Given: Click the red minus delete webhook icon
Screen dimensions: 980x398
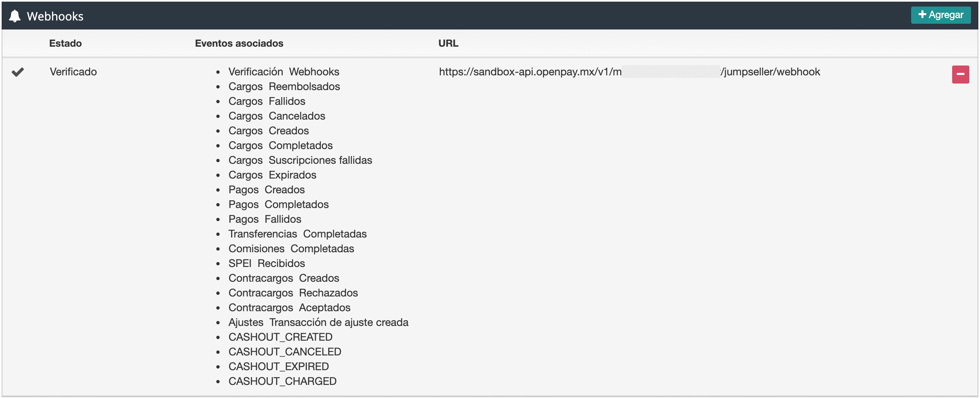Looking at the screenshot, I should [x=960, y=75].
